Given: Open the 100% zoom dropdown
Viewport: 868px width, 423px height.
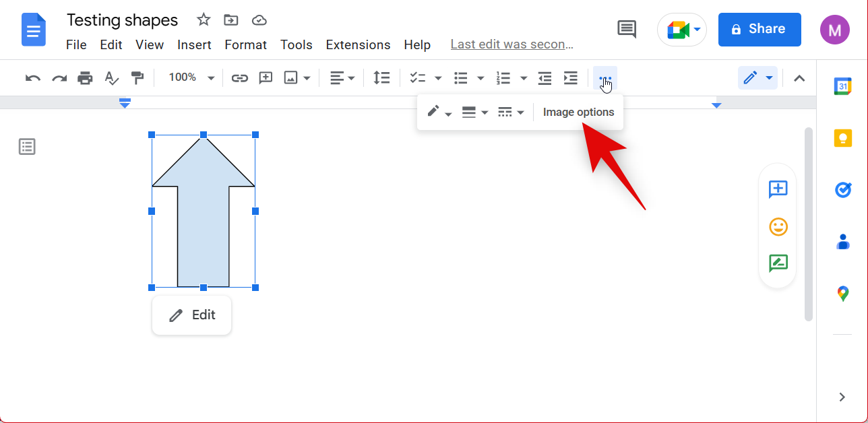Looking at the screenshot, I should pos(191,78).
